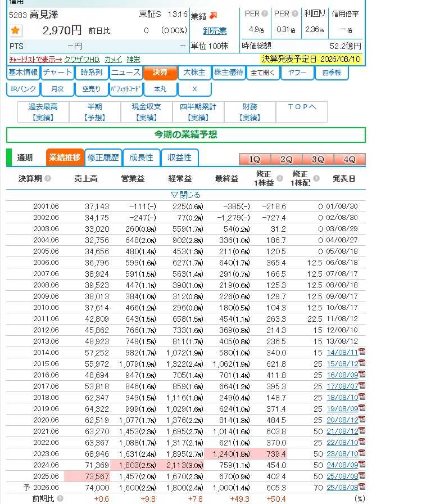The width and height of the screenshot is (440, 504).
Task: Open the ヤフー external link button
Action: click(297, 73)
